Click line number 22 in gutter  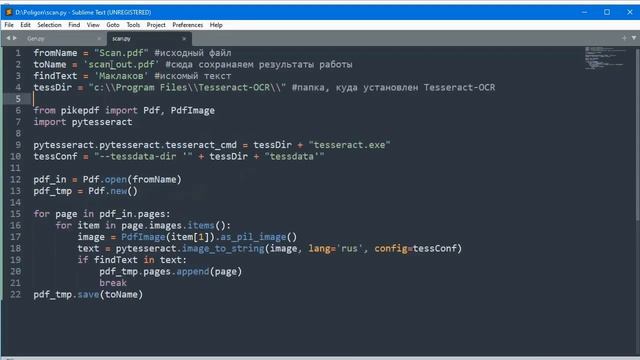click(x=16, y=295)
